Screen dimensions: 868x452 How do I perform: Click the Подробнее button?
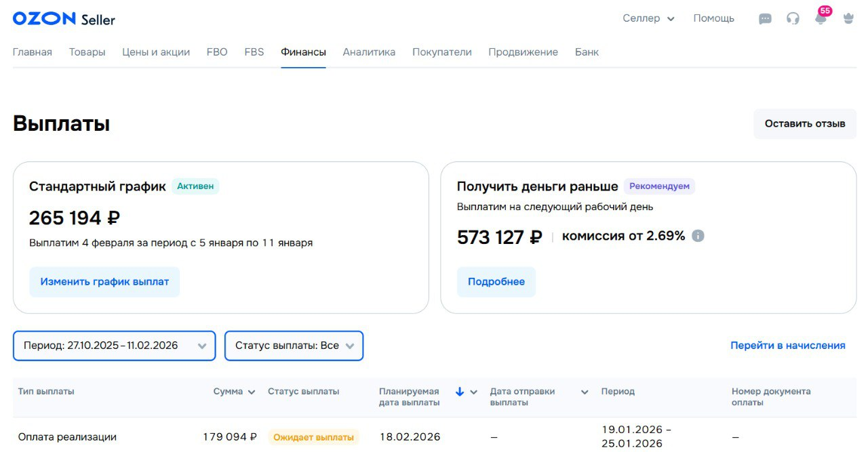pyautogui.click(x=496, y=281)
